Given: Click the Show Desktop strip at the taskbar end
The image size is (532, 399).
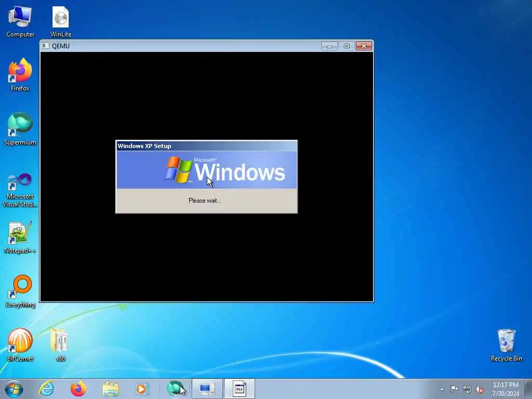Looking at the screenshot, I should 528,389.
